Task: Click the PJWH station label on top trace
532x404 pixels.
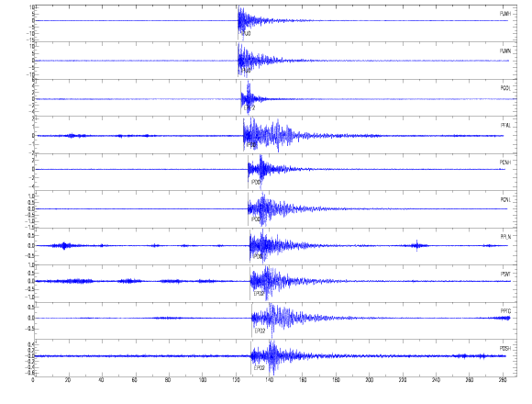Action: click(505, 14)
